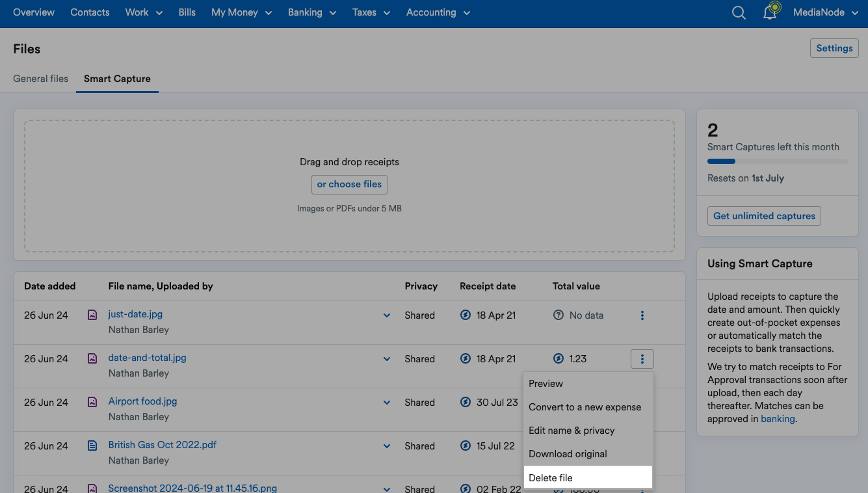Open the search magnifier icon
This screenshot has width=868, height=493.
739,12
